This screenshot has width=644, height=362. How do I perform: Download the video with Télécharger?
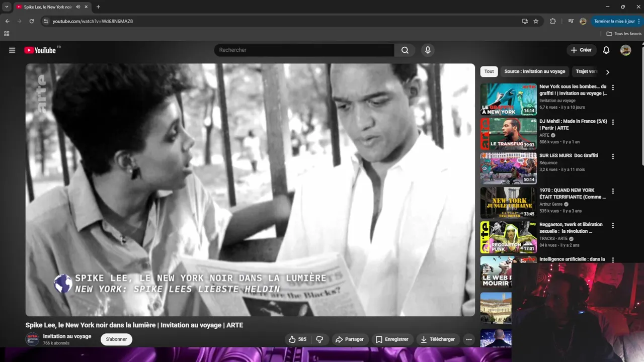point(438,339)
